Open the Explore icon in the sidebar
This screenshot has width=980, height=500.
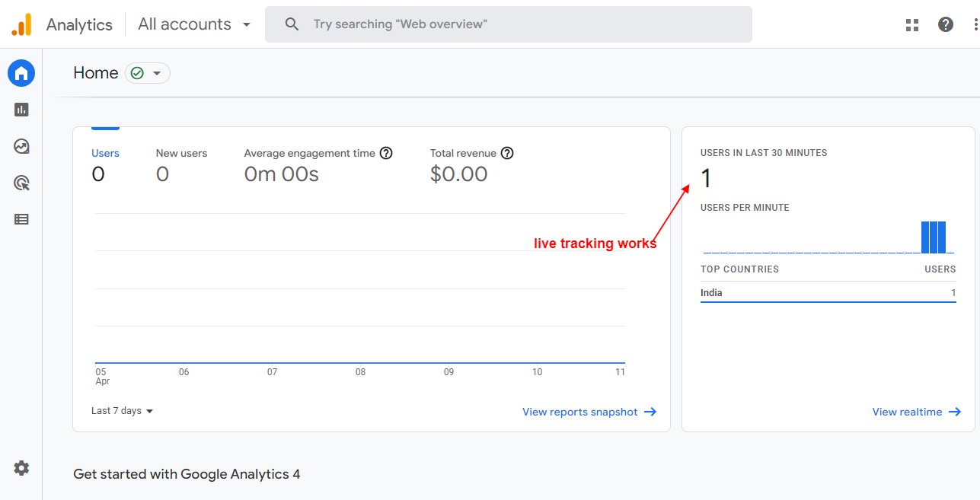click(x=21, y=146)
